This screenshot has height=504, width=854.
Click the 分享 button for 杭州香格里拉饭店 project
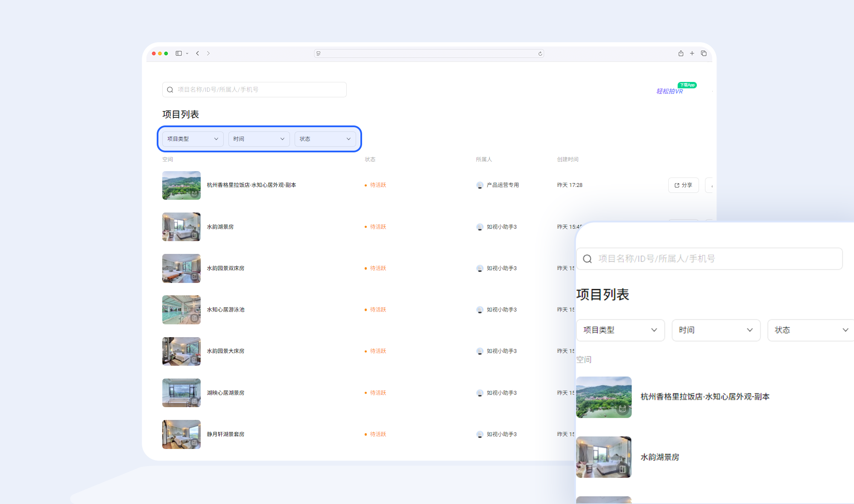pyautogui.click(x=683, y=185)
